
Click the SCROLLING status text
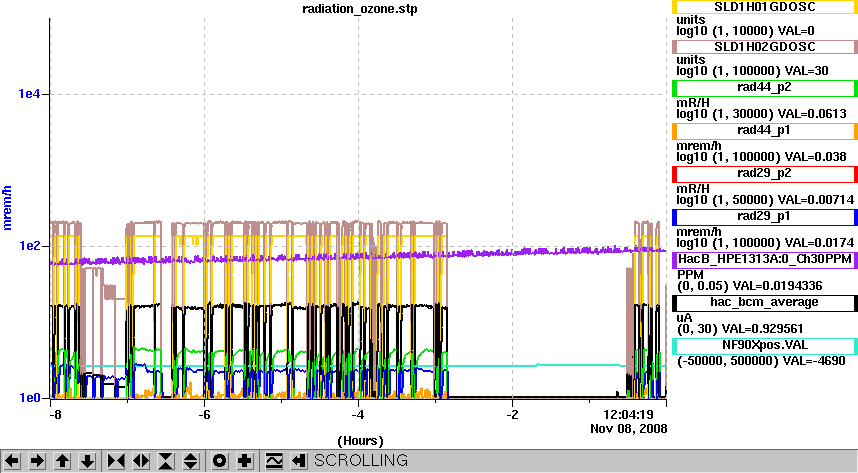click(361, 460)
